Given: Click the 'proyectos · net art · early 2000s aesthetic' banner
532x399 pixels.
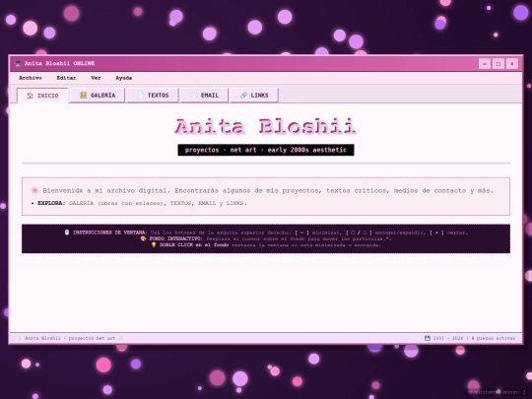Looking at the screenshot, I should 266,150.
